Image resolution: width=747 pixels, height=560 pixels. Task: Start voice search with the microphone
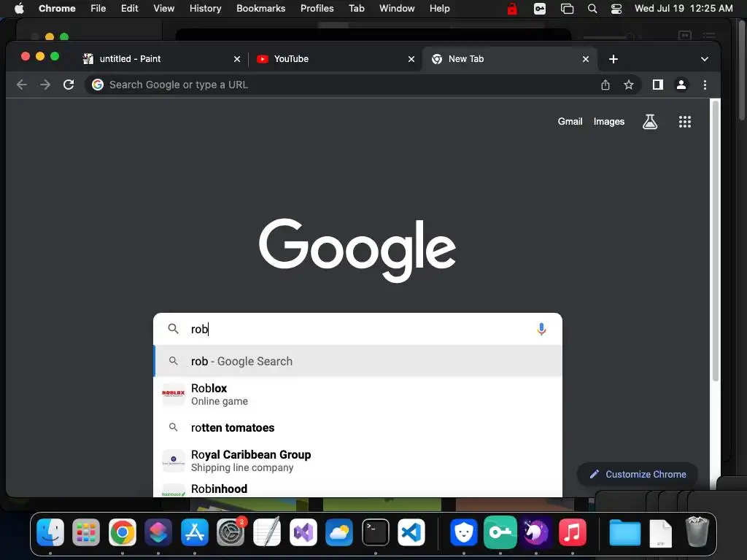point(541,329)
